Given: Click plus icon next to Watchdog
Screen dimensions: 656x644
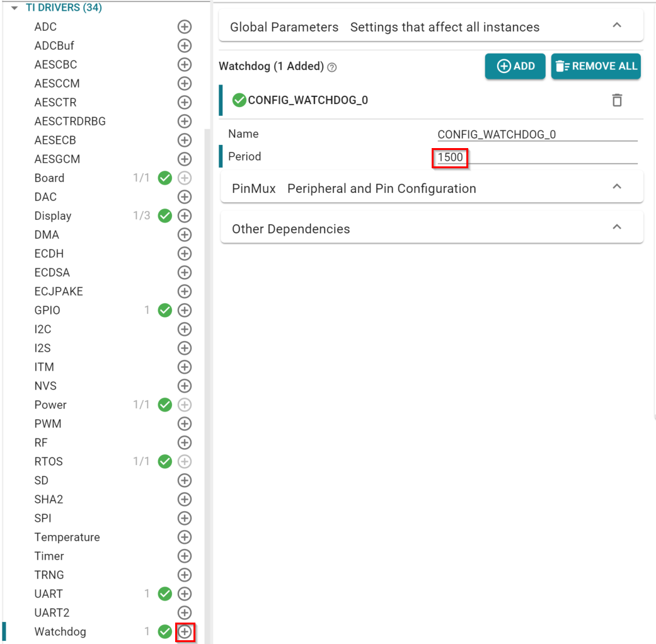Looking at the screenshot, I should click(185, 631).
